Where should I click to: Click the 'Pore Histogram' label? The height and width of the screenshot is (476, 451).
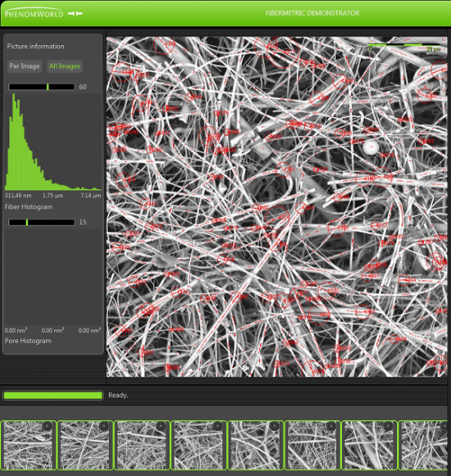[x=28, y=341]
